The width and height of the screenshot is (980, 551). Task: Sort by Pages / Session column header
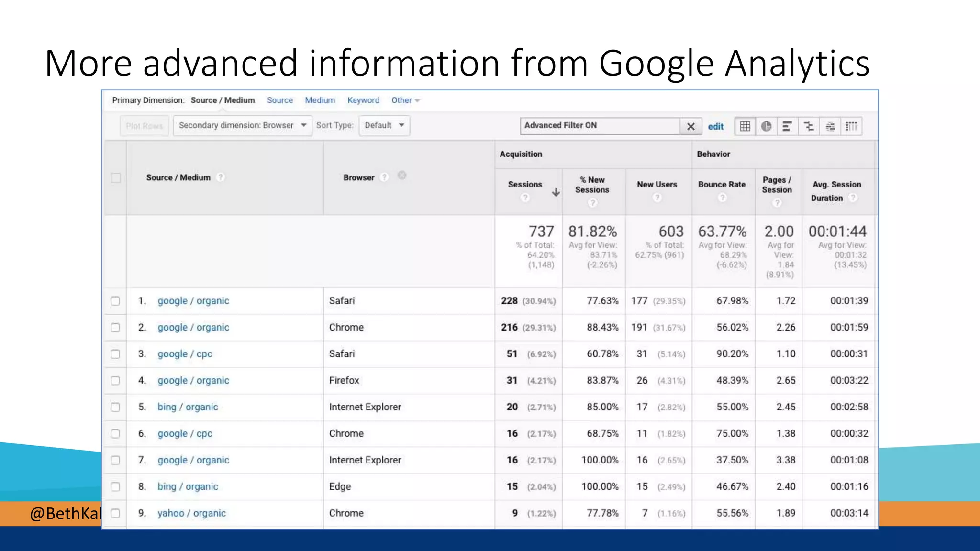click(x=777, y=185)
